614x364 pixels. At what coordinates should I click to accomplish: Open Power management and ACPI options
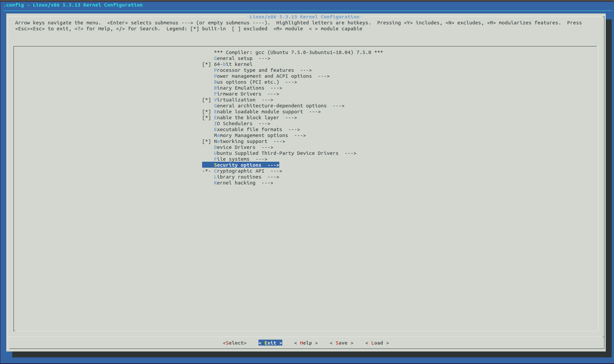tap(263, 76)
